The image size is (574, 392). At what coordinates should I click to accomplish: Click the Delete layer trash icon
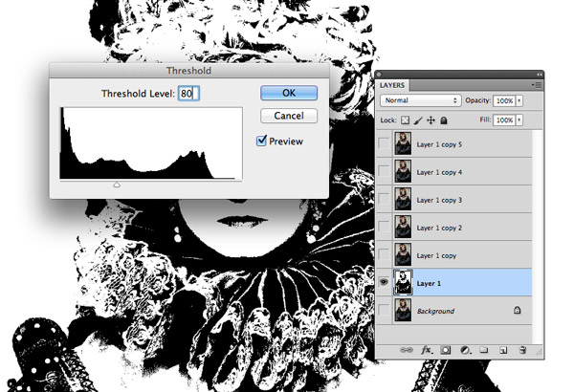pyautogui.click(x=522, y=350)
